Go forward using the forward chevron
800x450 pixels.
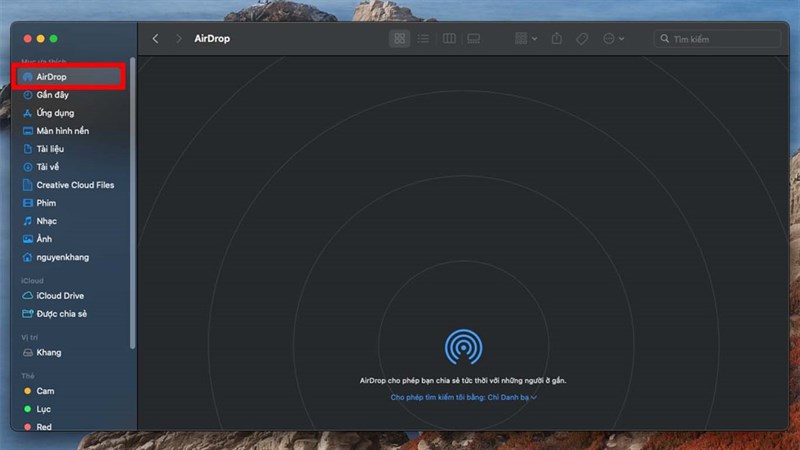tap(179, 39)
